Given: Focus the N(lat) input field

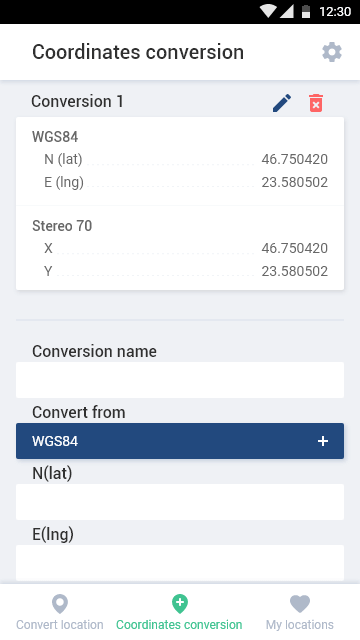Looking at the screenshot, I should pyautogui.click(x=180, y=502).
